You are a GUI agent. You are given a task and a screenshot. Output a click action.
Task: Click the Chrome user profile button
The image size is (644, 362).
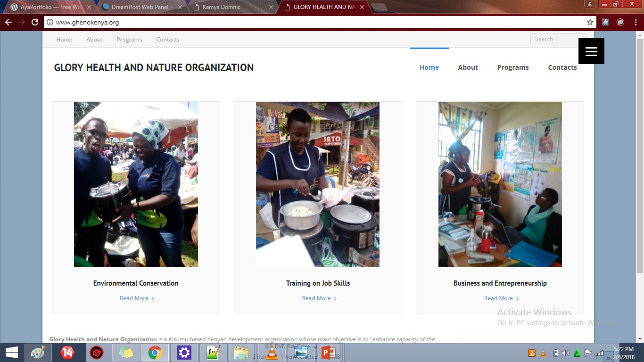[589, 4]
